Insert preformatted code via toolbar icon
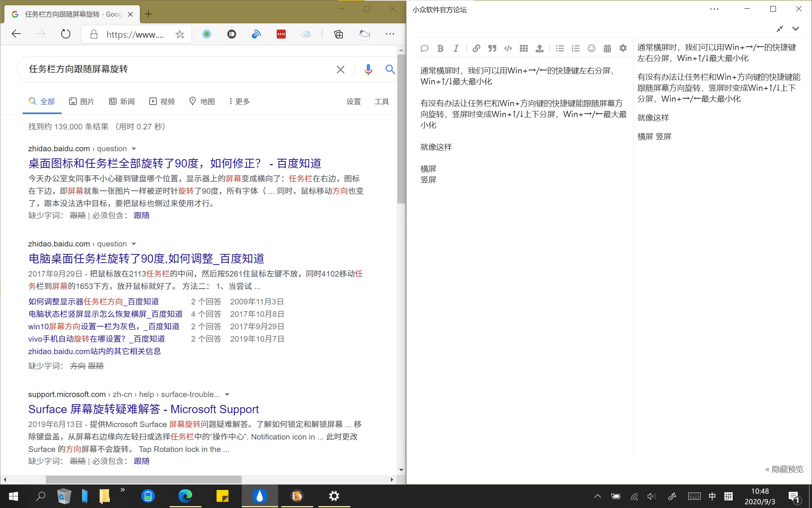Viewport: 812px width, 508px height. [508, 48]
